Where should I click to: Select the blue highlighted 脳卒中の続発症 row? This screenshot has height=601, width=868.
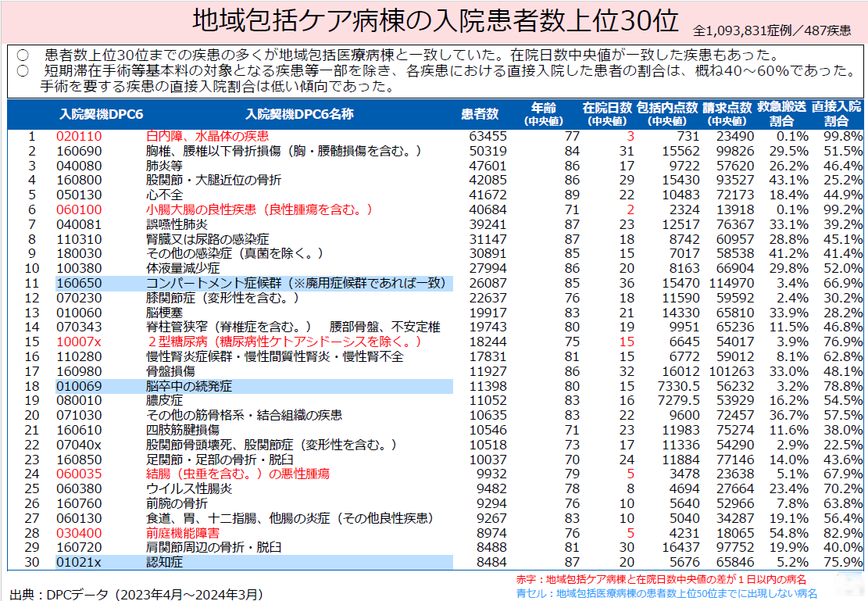pyautogui.click(x=254, y=386)
